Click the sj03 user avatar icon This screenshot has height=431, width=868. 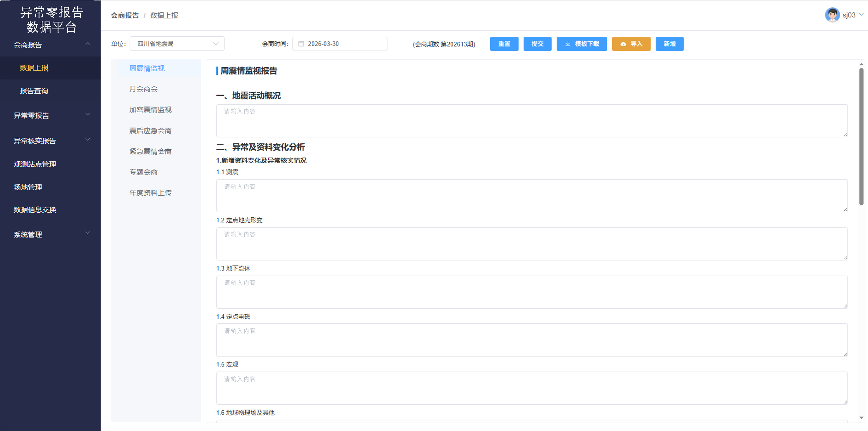coord(832,15)
